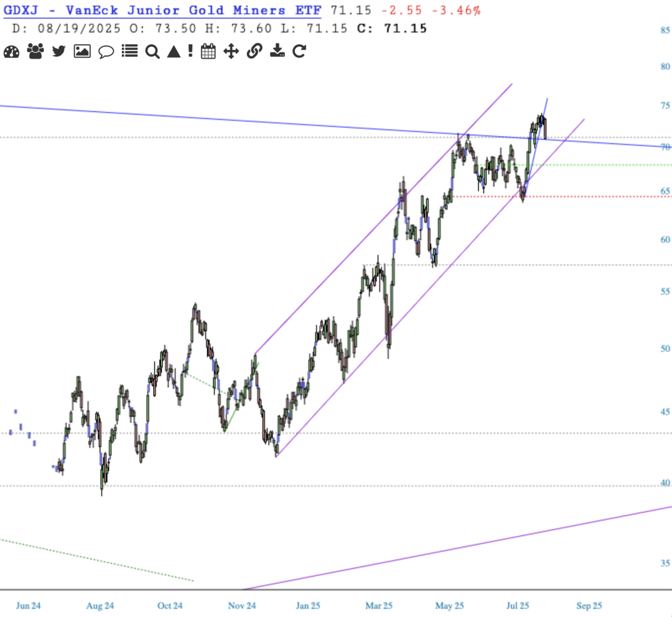Click the 35 price axis label
The height and width of the screenshot is (617, 672).
pos(665,563)
